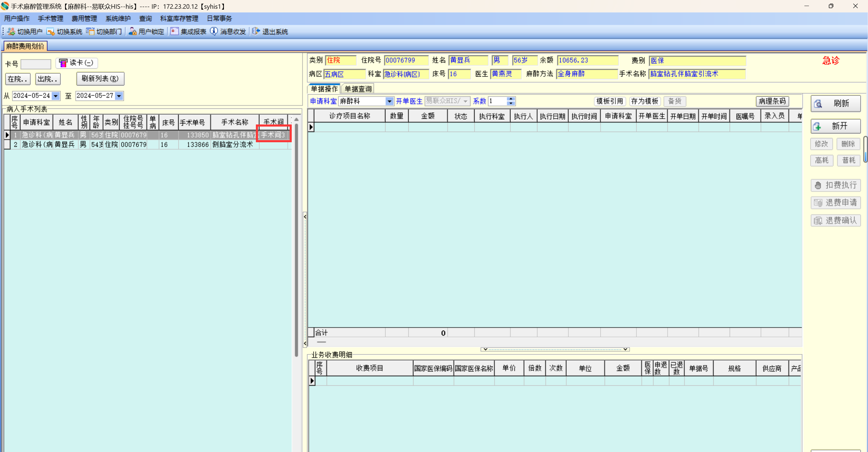Click the 退出系统 exit system icon
This screenshot has width=868, height=452.
point(256,32)
